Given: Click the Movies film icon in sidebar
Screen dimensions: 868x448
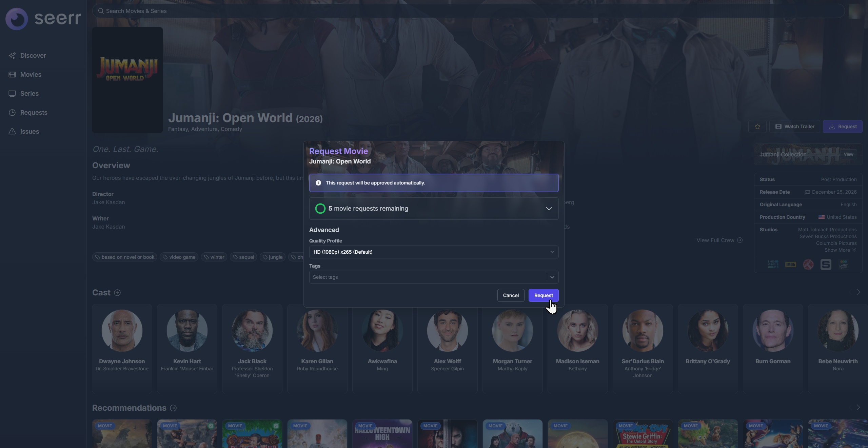Looking at the screenshot, I should 12,75.
